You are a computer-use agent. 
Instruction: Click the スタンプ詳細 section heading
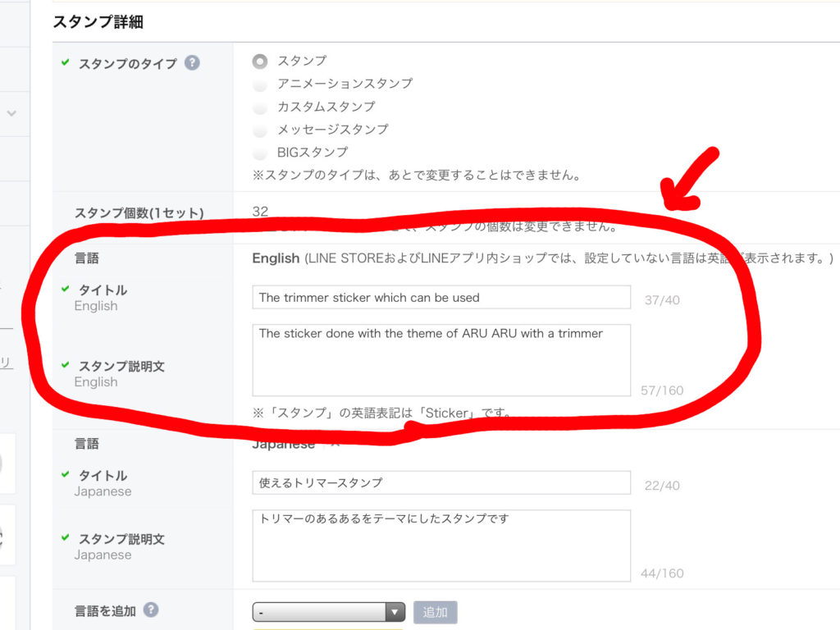(x=98, y=22)
